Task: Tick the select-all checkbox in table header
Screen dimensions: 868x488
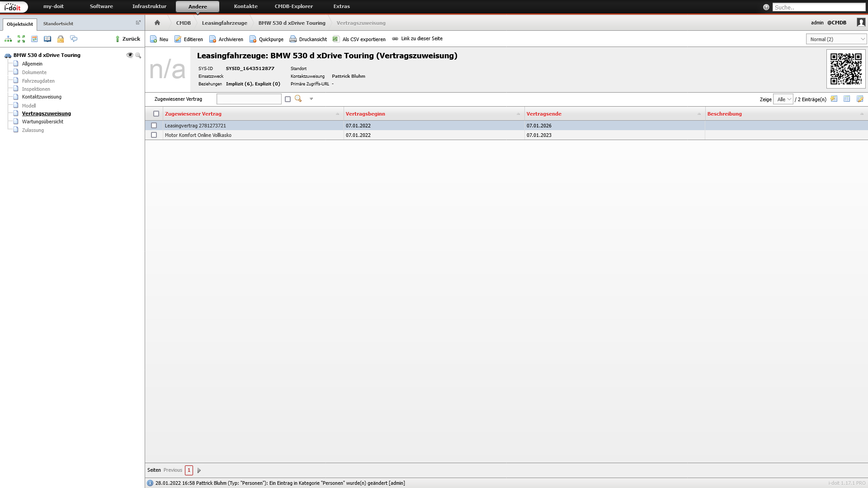Action: pyautogui.click(x=156, y=114)
